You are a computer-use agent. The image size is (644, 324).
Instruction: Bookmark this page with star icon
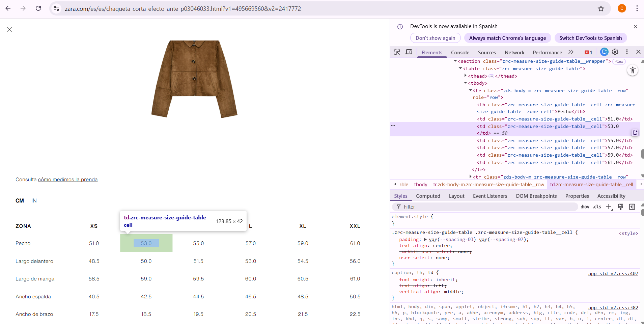point(601,8)
